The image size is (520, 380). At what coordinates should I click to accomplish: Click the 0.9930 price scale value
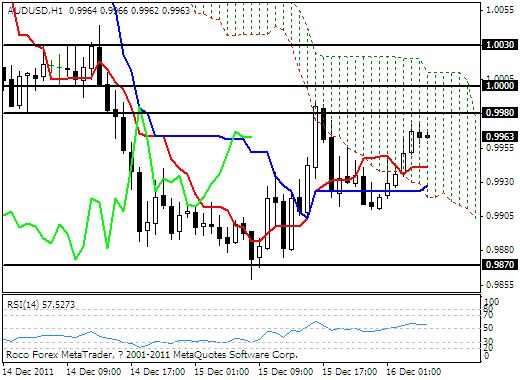pyautogui.click(x=500, y=182)
